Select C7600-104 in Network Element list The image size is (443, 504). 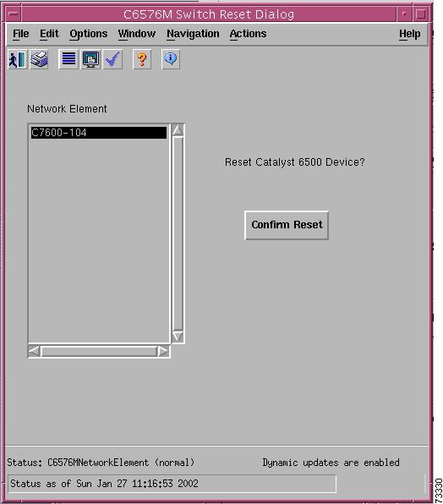pyautogui.click(x=99, y=133)
